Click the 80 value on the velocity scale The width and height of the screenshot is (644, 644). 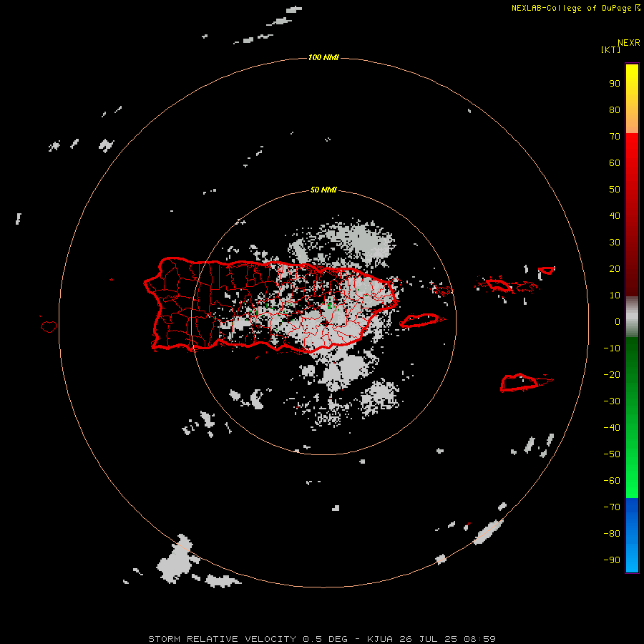point(615,110)
